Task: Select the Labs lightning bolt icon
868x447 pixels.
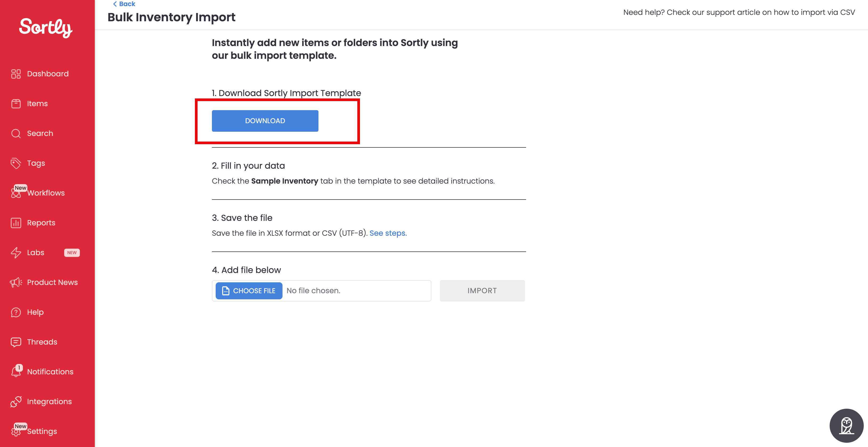Action: pyautogui.click(x=16, y=253)
